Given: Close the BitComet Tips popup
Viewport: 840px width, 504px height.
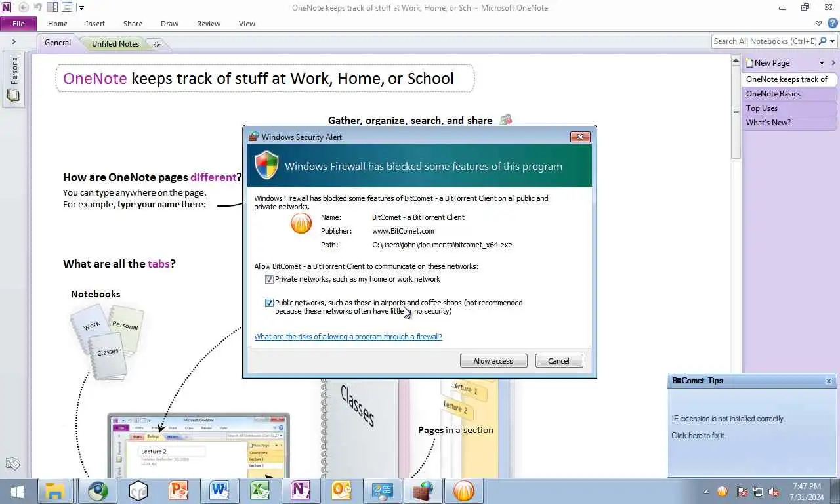Looking at the screenshot, I should pyautogui.click(x=828, y=381).
